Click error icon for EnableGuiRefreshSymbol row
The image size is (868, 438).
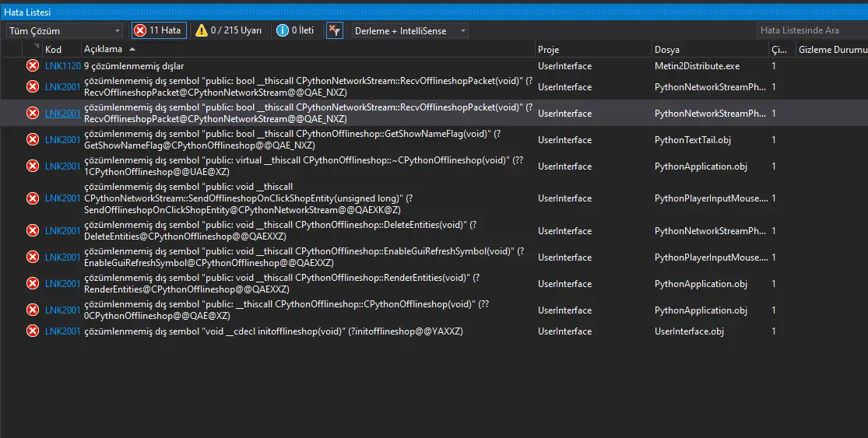point(33,258)
